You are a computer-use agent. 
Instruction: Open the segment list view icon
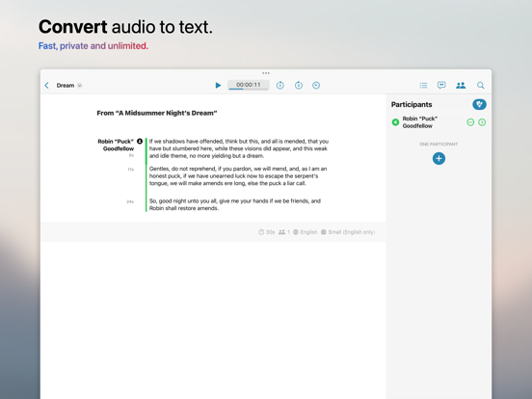tap(423, 85)
